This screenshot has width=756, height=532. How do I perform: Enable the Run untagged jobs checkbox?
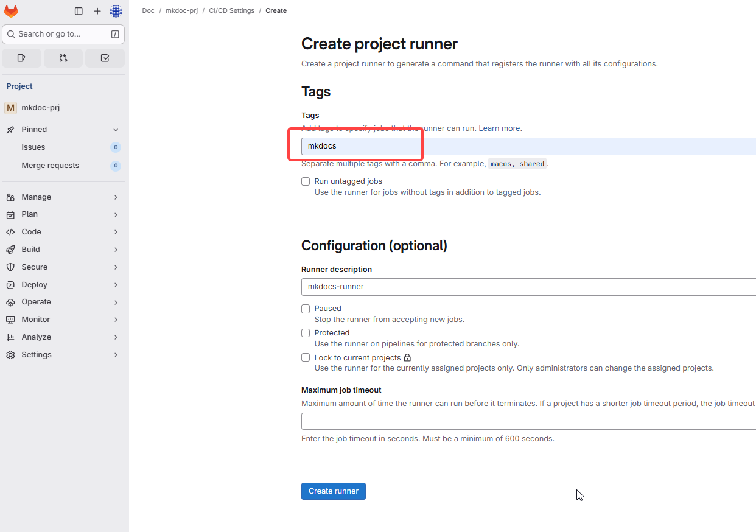pyautogui.click(x=306, y=181)
